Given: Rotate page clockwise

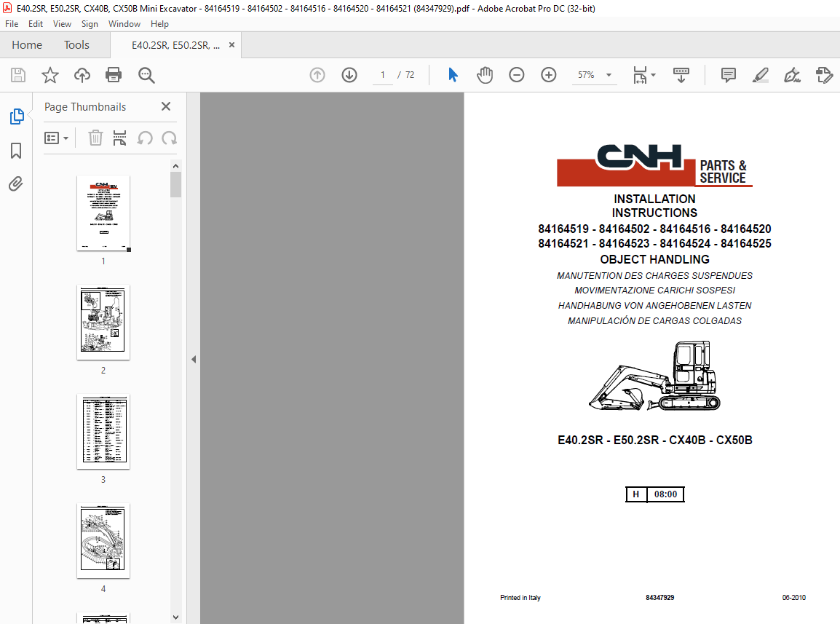Looking at the screenshot, I should [x=170, y=138].
